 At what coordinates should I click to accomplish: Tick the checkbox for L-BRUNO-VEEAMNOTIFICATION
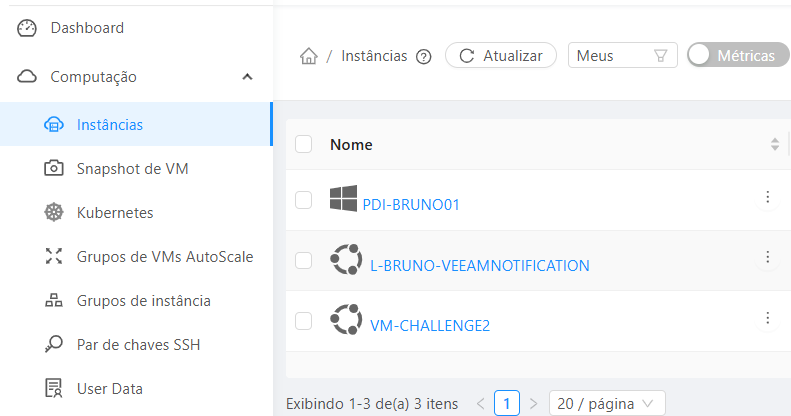tap(304, 261)
